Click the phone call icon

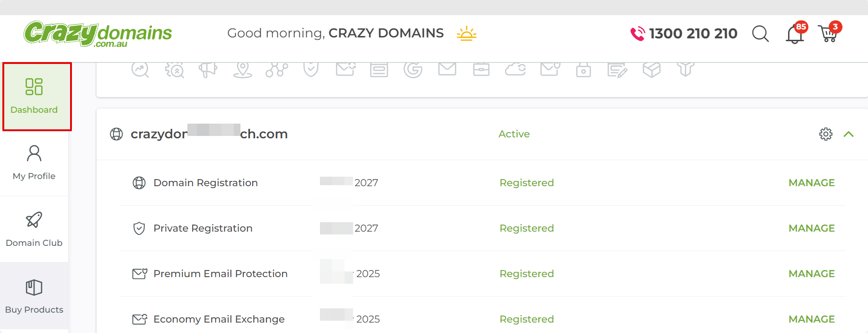(x=638, y=34)
